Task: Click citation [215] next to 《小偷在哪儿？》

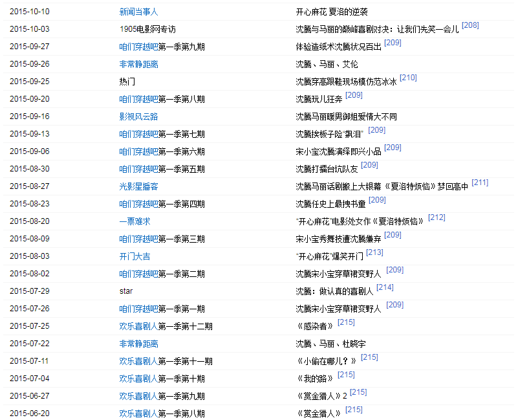Action: coord(369,357)
